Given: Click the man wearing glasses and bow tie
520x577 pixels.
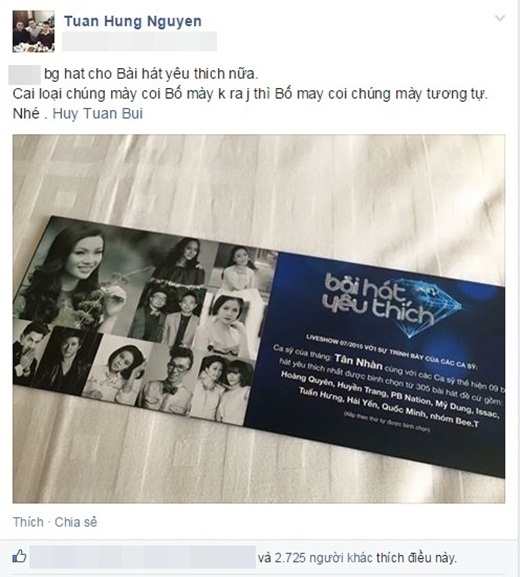Looking at the screenshot, I should click(x=167, y=379).
